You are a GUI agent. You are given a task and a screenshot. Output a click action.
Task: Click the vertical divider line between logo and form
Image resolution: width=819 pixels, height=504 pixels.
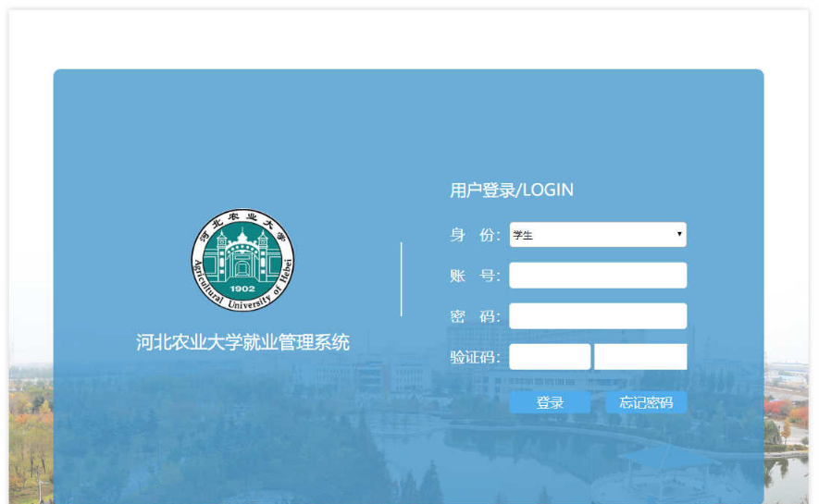pyautogui.click(x=402, y=279)
